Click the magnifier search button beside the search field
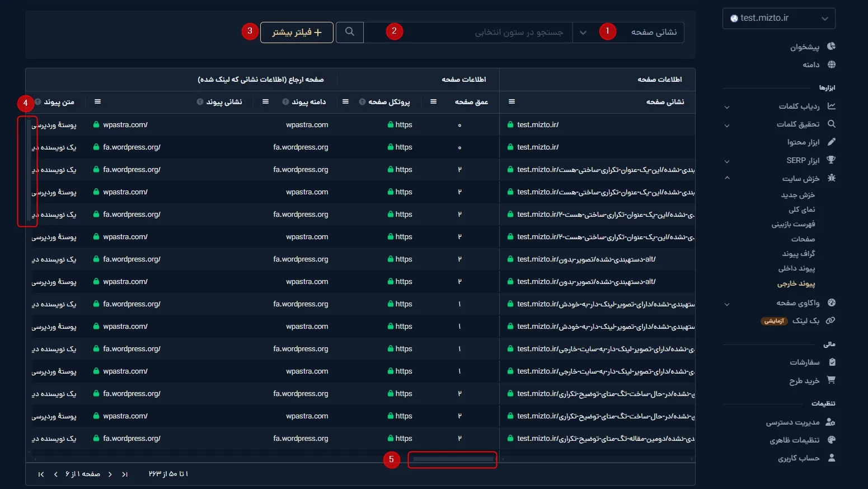868x489 pixels. 350,32
